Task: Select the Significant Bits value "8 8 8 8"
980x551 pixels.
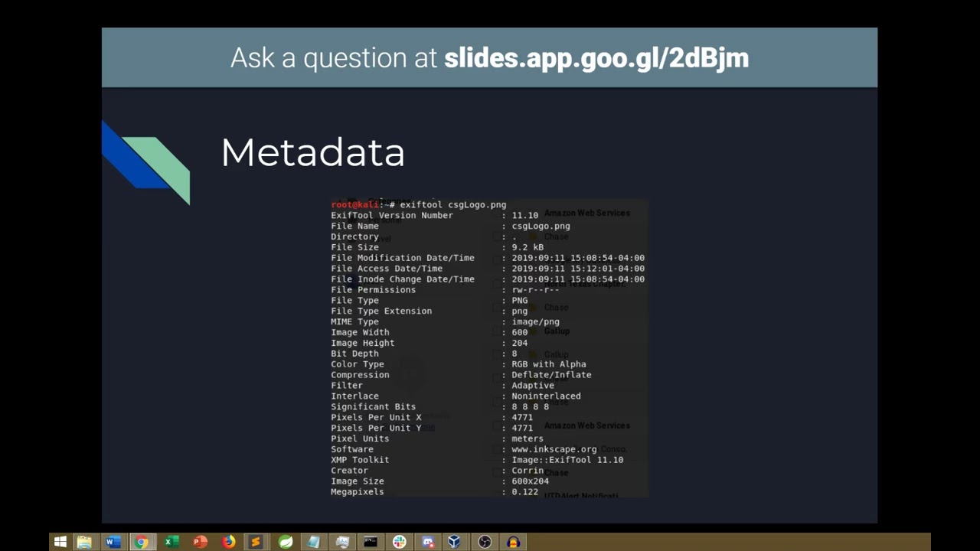Action: (x=531, y=407)
